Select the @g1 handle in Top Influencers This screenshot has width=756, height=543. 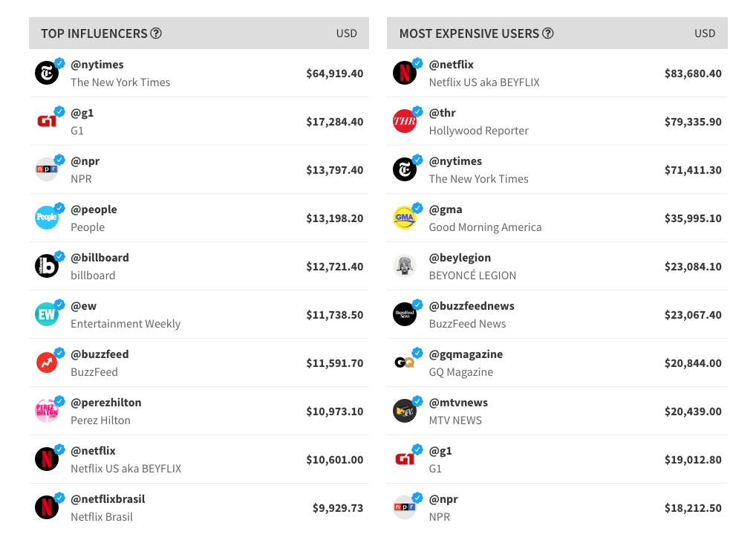[x=82, y=113]
